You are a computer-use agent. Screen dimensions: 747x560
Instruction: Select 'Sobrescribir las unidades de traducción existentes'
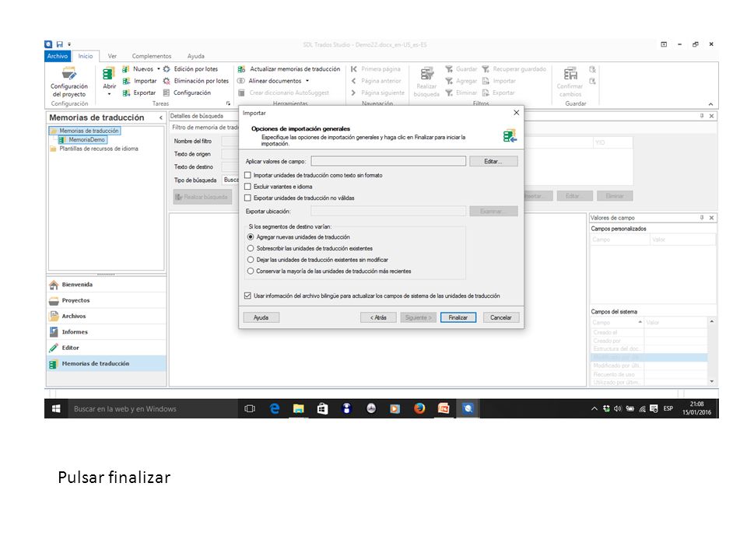tap(251, 249)
